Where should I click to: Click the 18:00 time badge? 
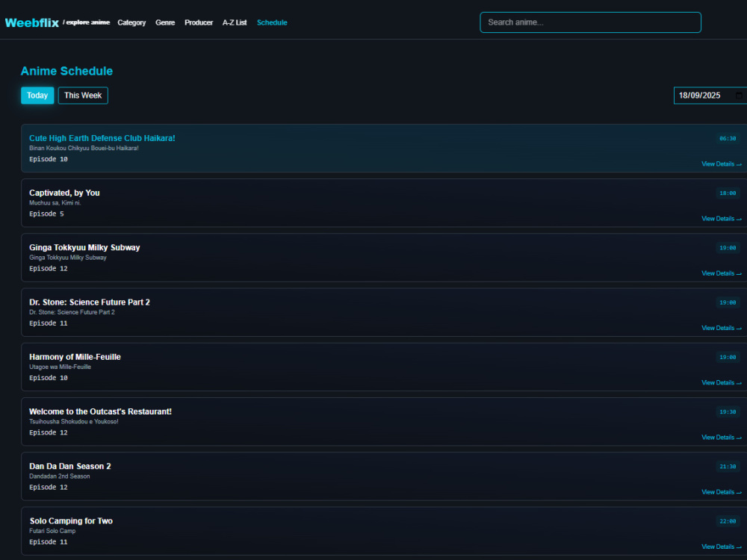728,193
